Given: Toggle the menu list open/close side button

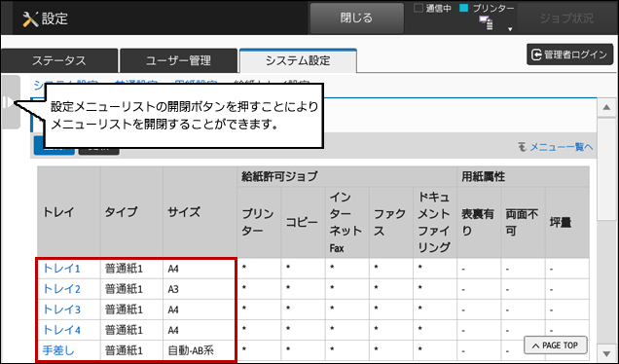Looking at the screenshot, I should click(x=11, y=102).
